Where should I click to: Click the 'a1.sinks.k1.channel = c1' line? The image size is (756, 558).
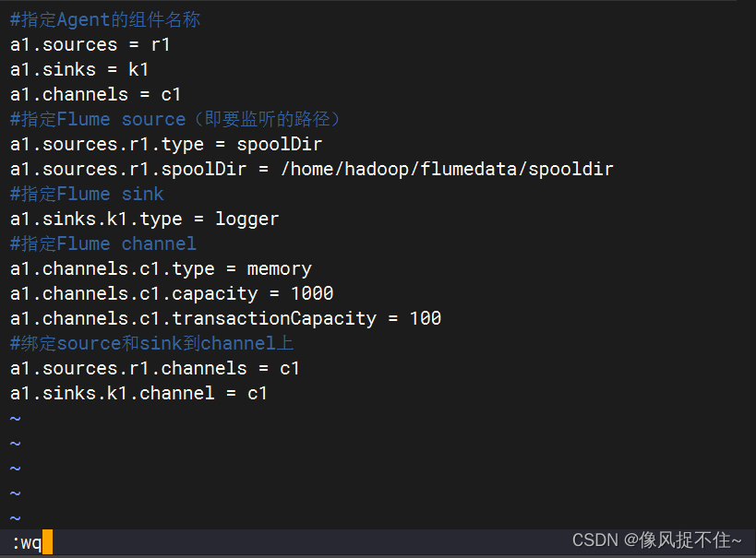point(138,393)
